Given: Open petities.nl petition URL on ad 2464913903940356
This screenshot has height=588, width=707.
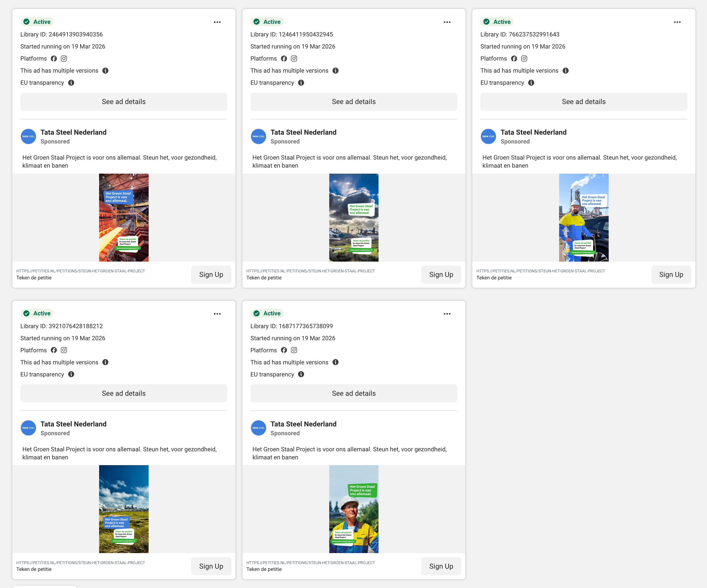Looking at the screenshot, I should click(80, 271).
